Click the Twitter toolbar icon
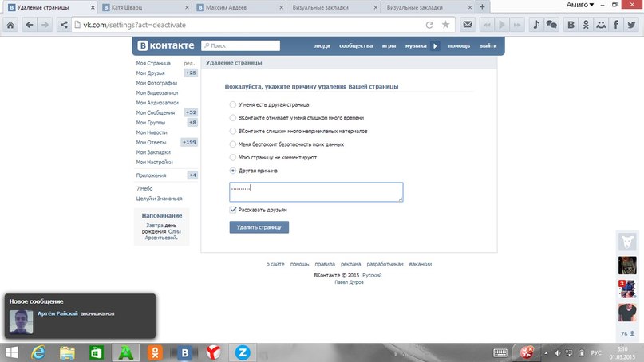Viewport: 644px width, 362px height. [631, 25]
